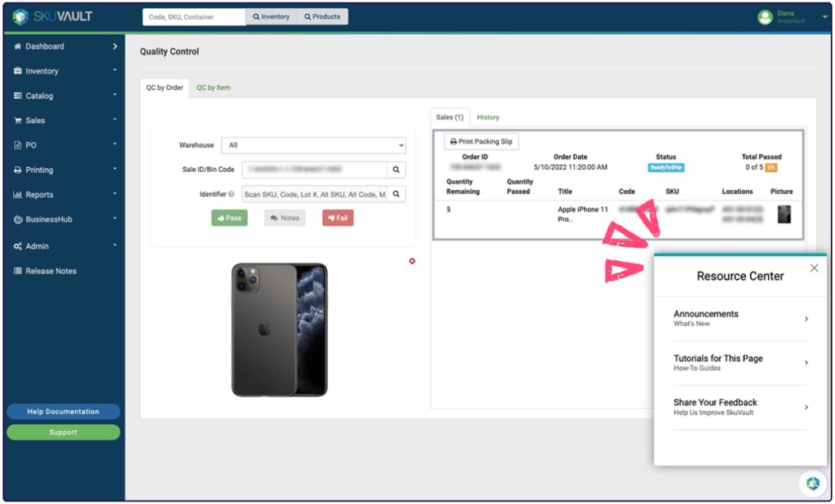Open the Resource Center launcher icon
Viewport: 835px width, 504px height.
[x=813, y=484]
